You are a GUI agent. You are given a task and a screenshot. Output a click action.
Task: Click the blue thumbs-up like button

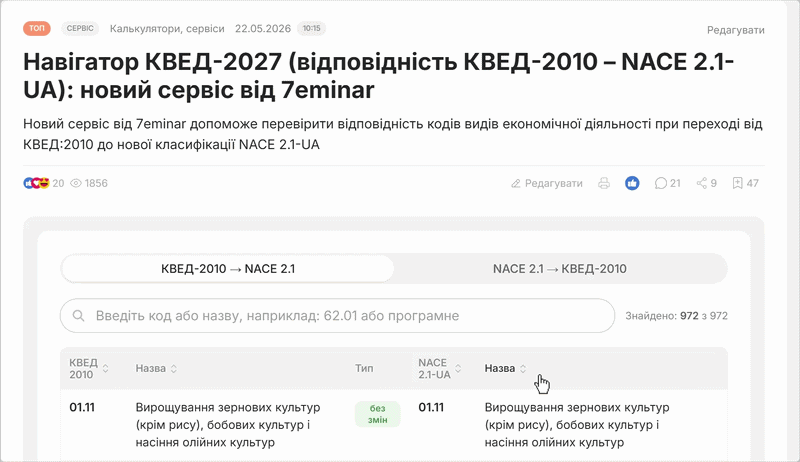pos(632,183)
